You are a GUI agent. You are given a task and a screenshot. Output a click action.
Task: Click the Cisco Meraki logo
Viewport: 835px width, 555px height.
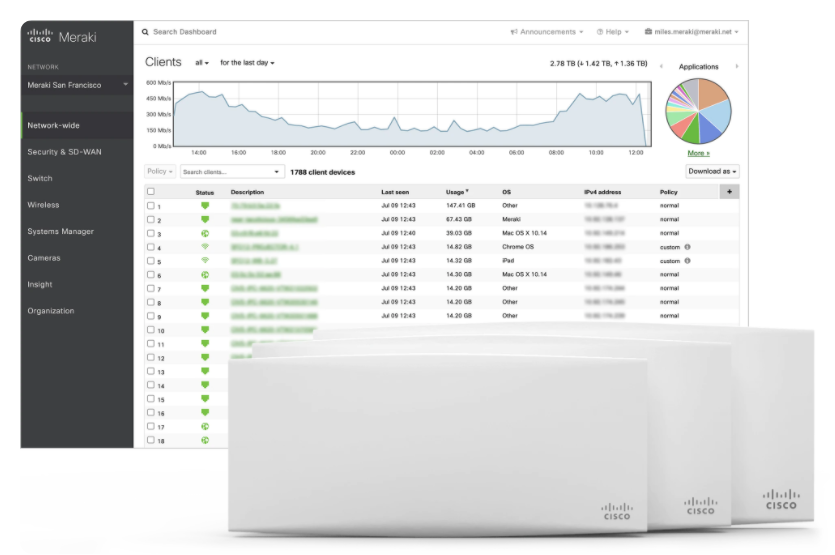coord(62,37)
